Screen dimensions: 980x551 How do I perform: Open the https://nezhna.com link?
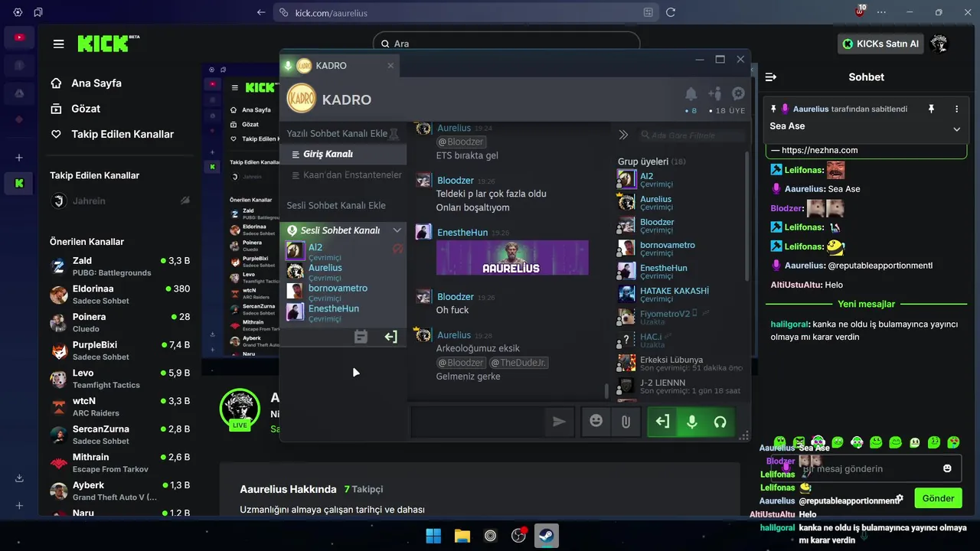tap(819, 150)
